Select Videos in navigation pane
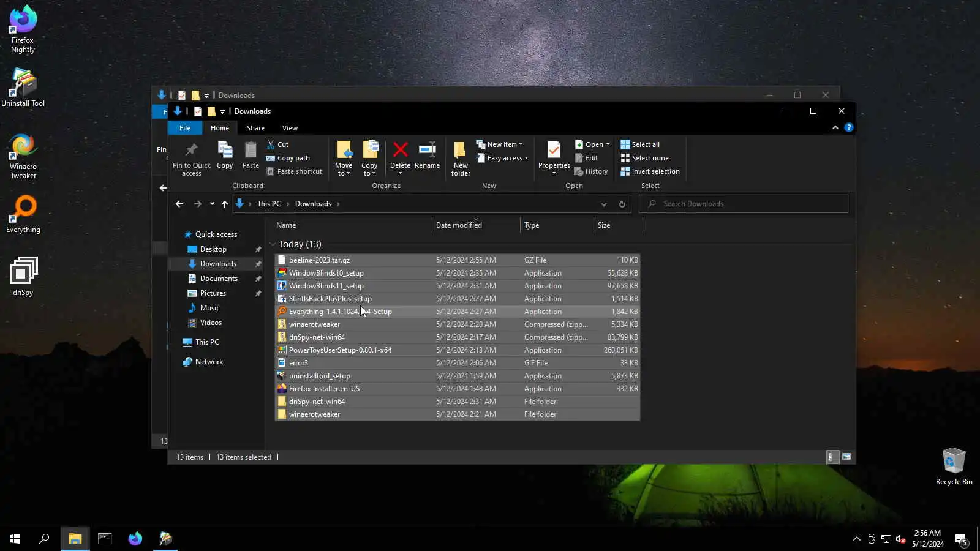 211,323
